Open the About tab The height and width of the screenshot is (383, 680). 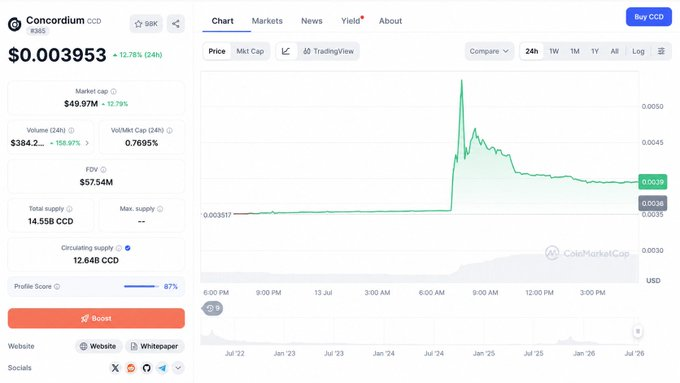(x=390, y=21)
